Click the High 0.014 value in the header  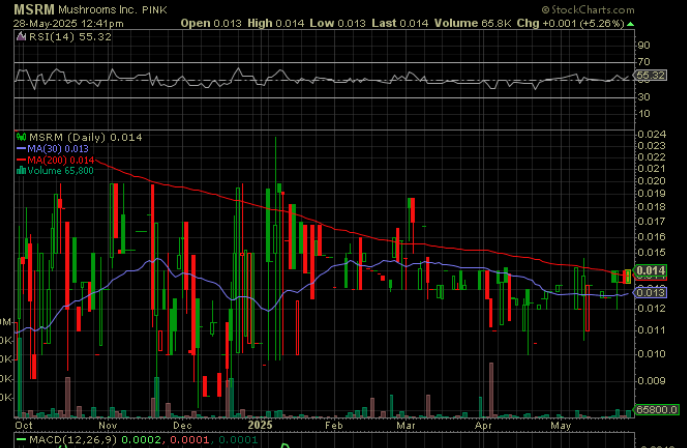pos(276,23)
